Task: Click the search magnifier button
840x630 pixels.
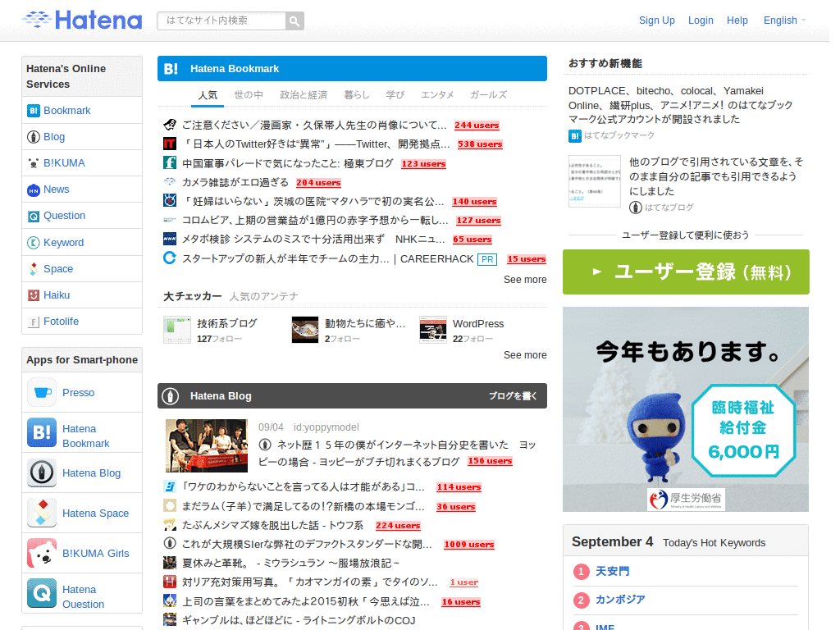Action: coord(294,21)
